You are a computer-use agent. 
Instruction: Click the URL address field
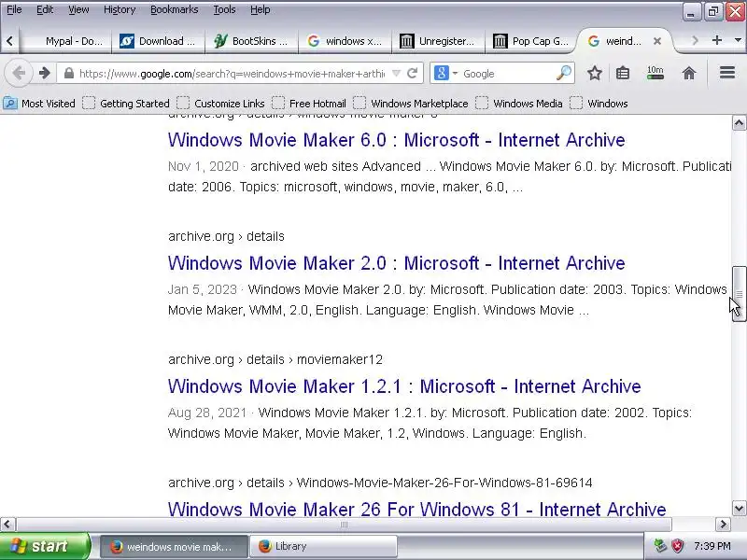tap(232, 74)
